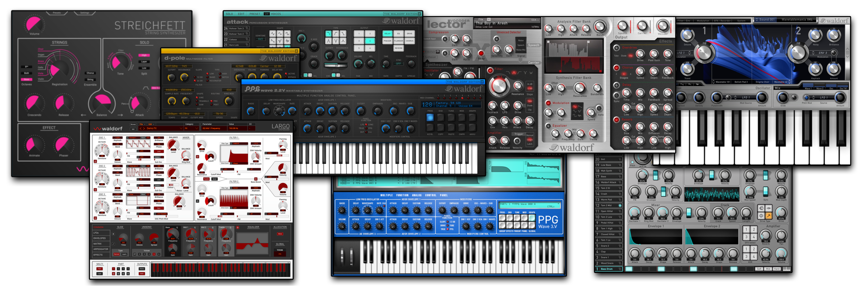
Task: Click the blue PROG pad in PPG Wave 2.V
Action: pos(430,118)
